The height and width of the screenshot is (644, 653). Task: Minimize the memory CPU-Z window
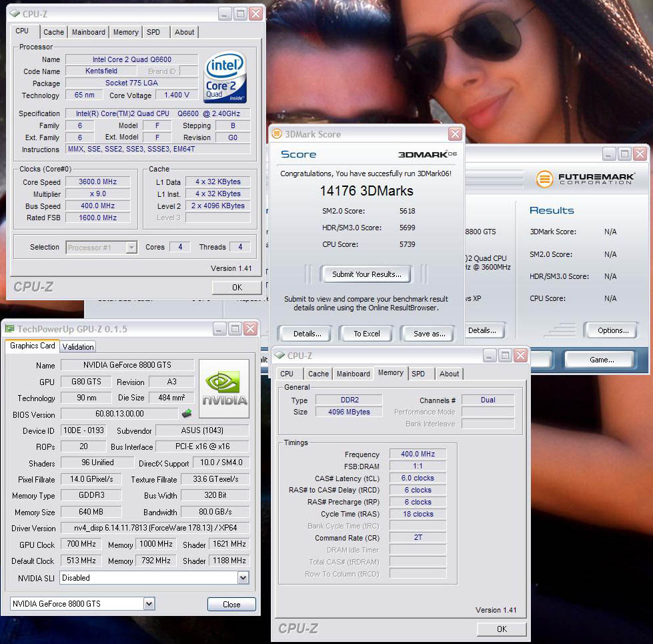[490, 356]
